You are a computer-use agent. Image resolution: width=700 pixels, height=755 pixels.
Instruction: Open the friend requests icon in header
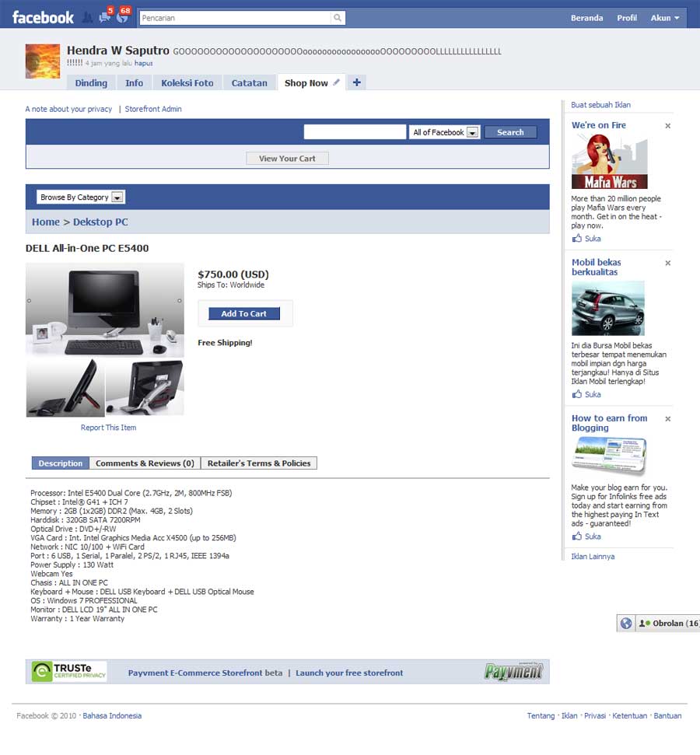coord(87,17)
